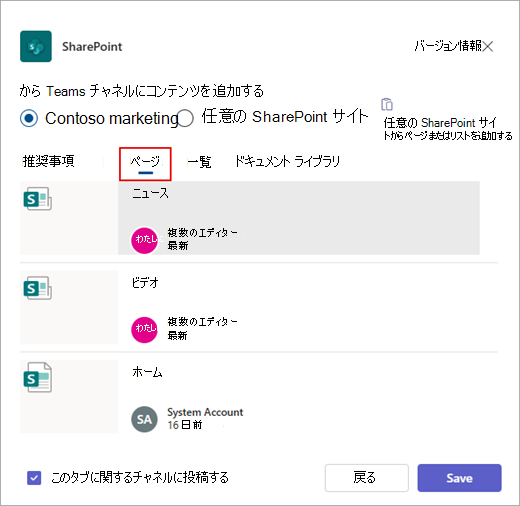Click 複数のエディター text in the ビデオ row
This screenshot has width=520, height=506.
coord(203,322)
